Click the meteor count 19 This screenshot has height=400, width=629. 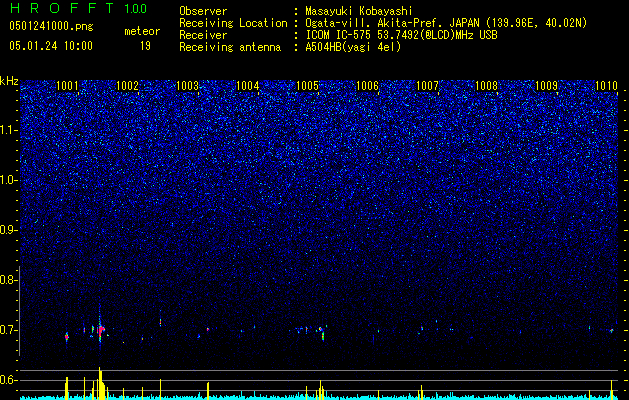point(145,46)
